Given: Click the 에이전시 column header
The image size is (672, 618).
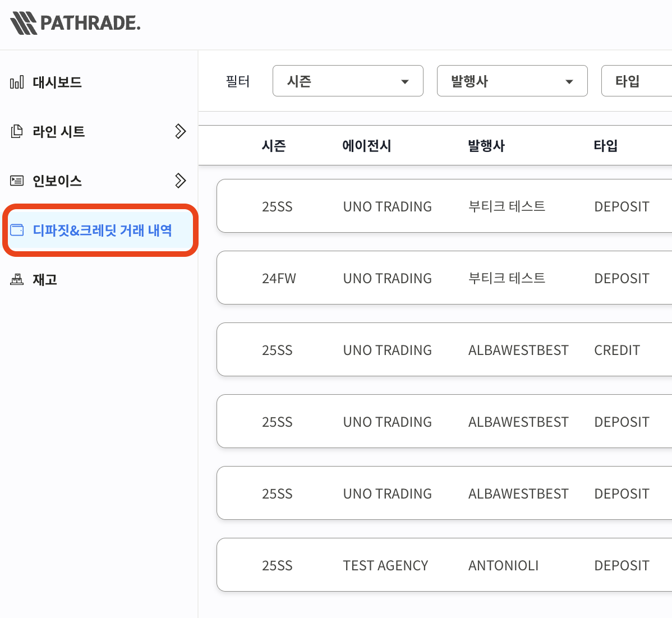Looking at the screenshot, I should click(x=366, y=146).
